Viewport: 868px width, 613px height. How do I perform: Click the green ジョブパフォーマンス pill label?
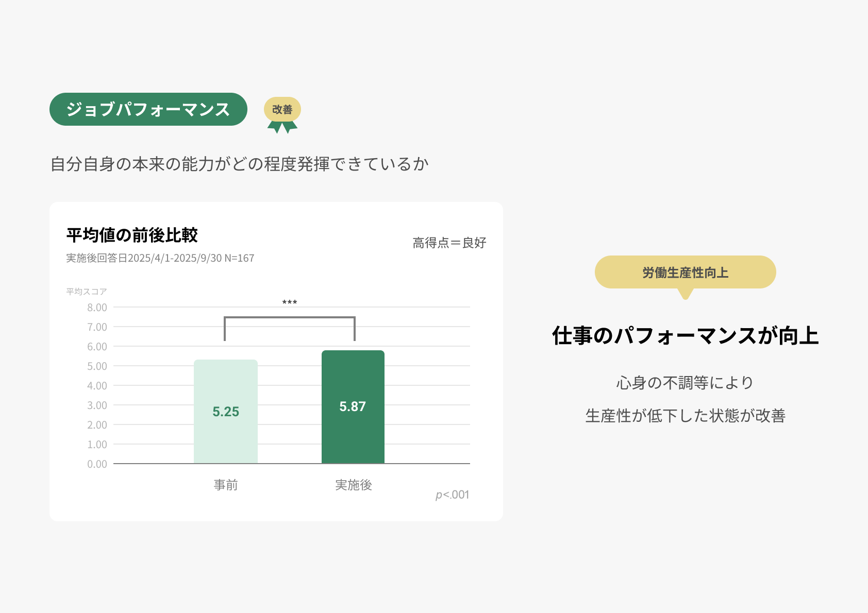pyautogui.click(x=148, y=109)
